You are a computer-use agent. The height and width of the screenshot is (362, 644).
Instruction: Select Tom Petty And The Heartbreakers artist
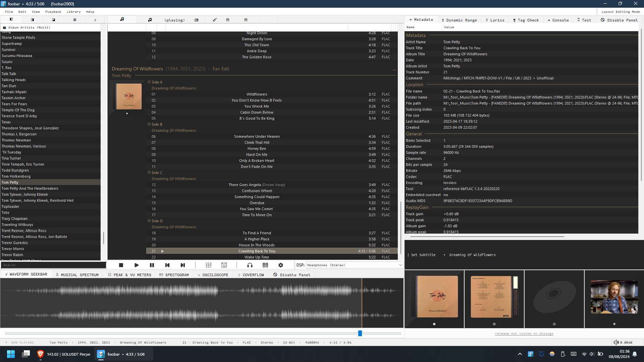(50, 188)
